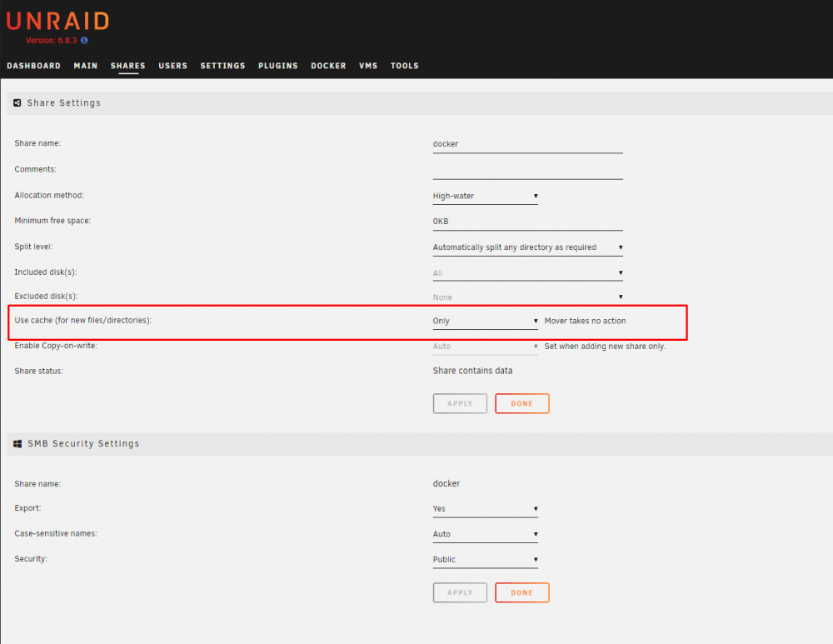Viewport: 833px width, 644px height.
Task: Click the UNRAID logo
Action: point(58,22)
